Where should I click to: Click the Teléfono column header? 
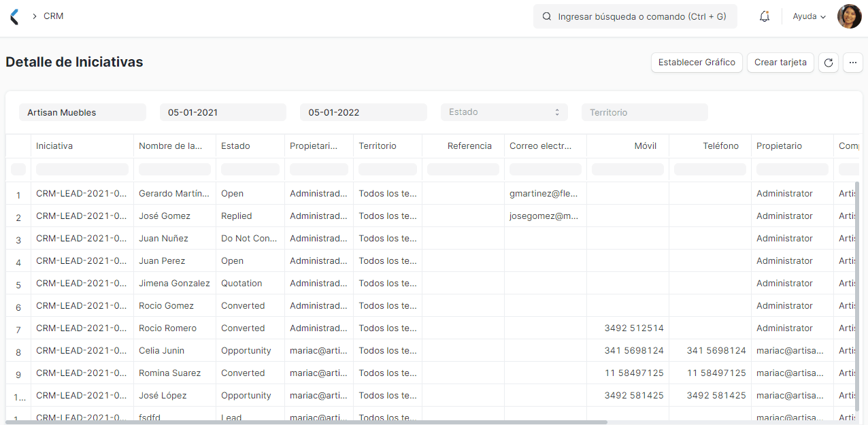[710, 146]
